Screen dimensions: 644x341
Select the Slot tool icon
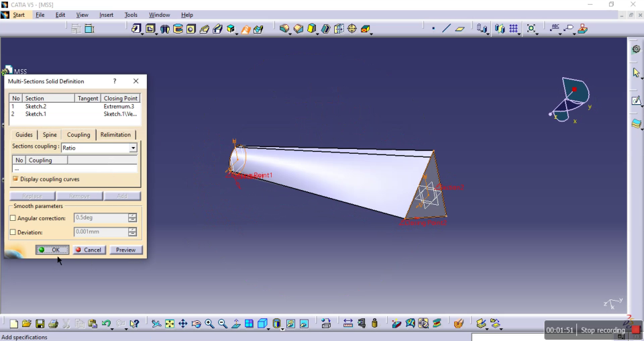coord(217,29)
